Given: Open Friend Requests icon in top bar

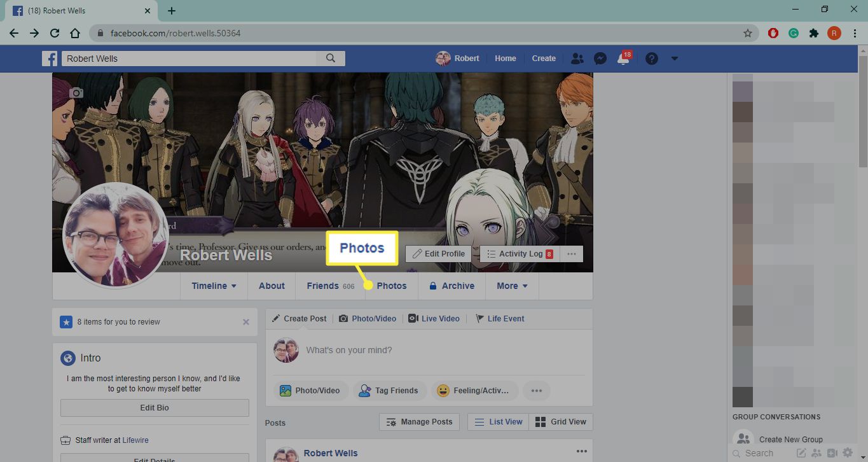Looking at the screenshot, I should coord(577,59).
